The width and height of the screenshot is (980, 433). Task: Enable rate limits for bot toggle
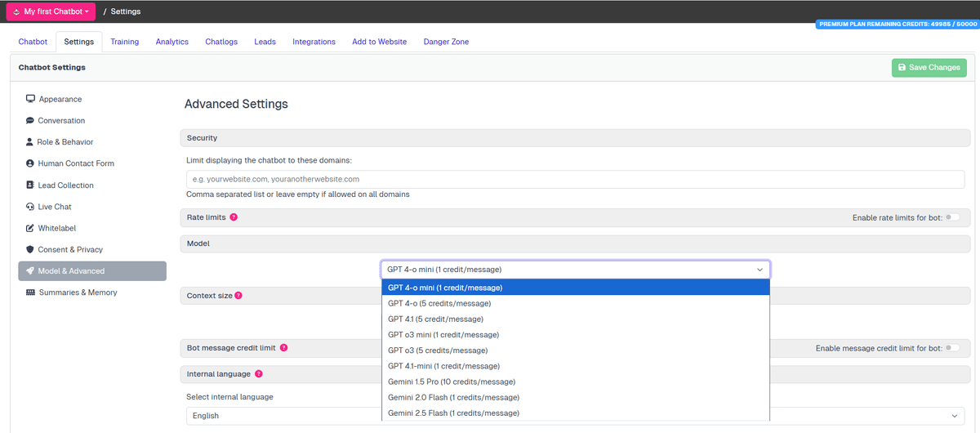pos(952,217)
